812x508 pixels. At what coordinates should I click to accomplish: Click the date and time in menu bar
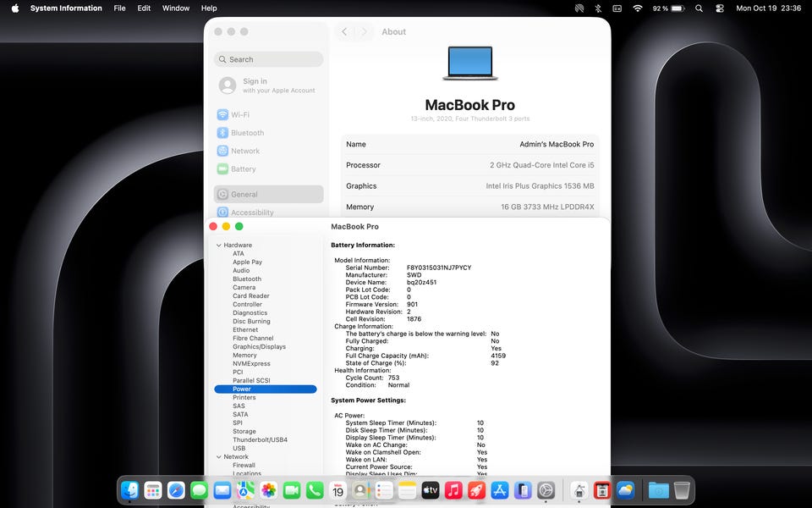pos(769,8)
